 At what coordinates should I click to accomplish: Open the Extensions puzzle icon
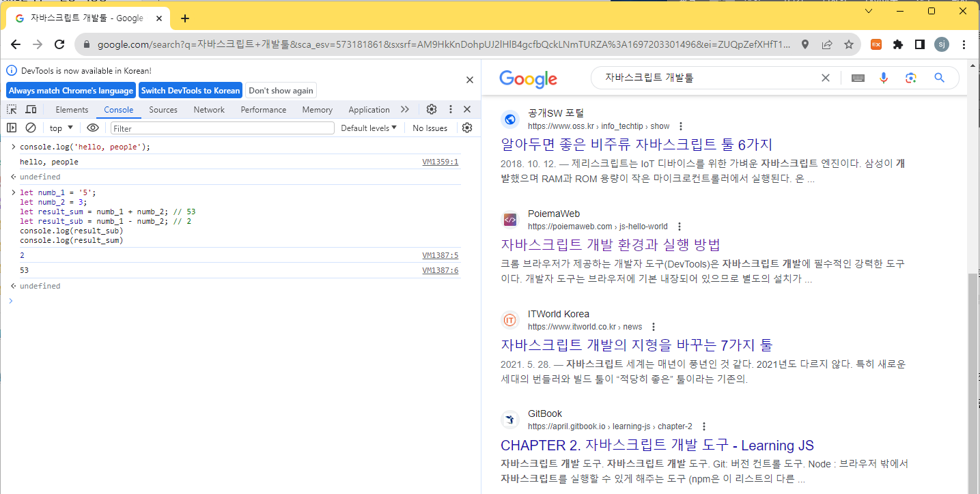[x=898, y=44]
